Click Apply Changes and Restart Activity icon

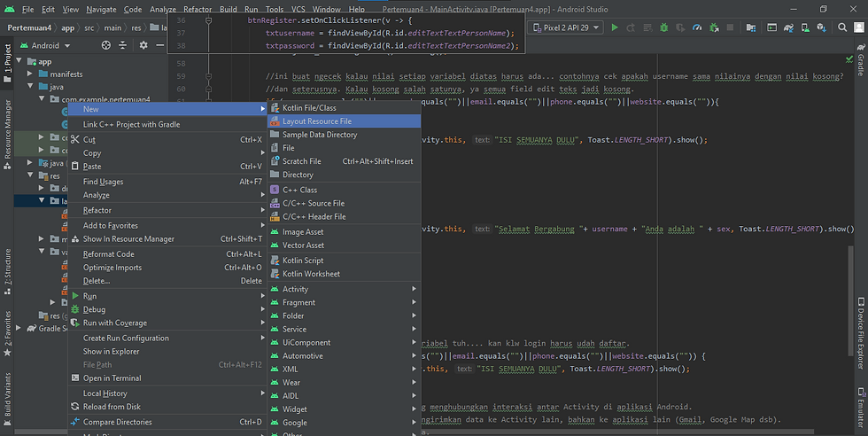(x=631, y=27)
